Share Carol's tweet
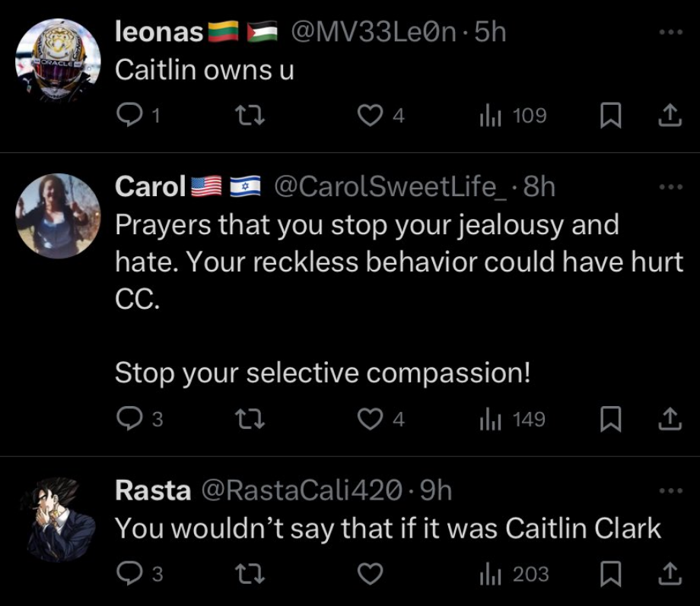The image size is (700, 606). 669,419
